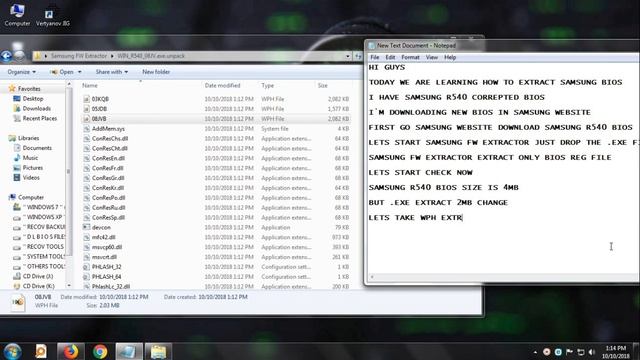Image resolution: width=640 pixels, height=360 pixels.
Task: Select the devcon application file
Action: (101, 227)
